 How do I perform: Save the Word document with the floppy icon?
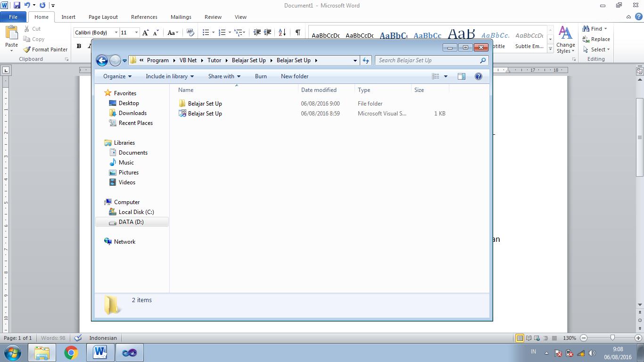[x=17, y=5]
